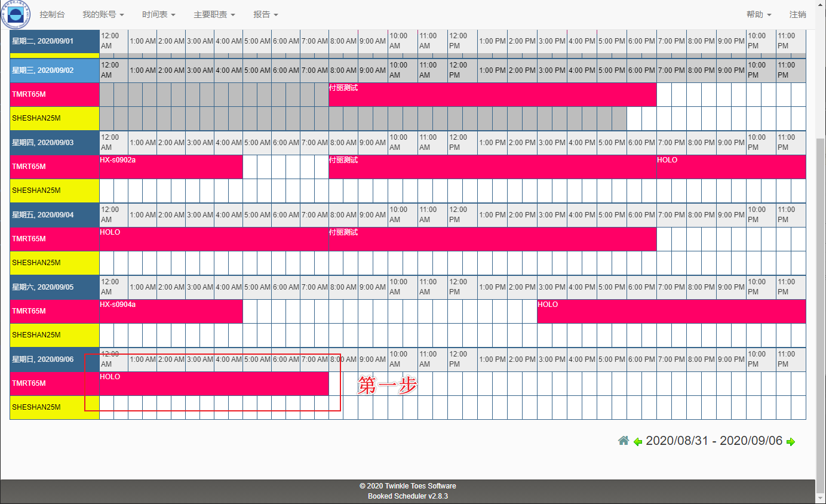Open the HX-s0902a reservation on Thursday
Viewport: 826px width, 504px height.
point(171,167)
